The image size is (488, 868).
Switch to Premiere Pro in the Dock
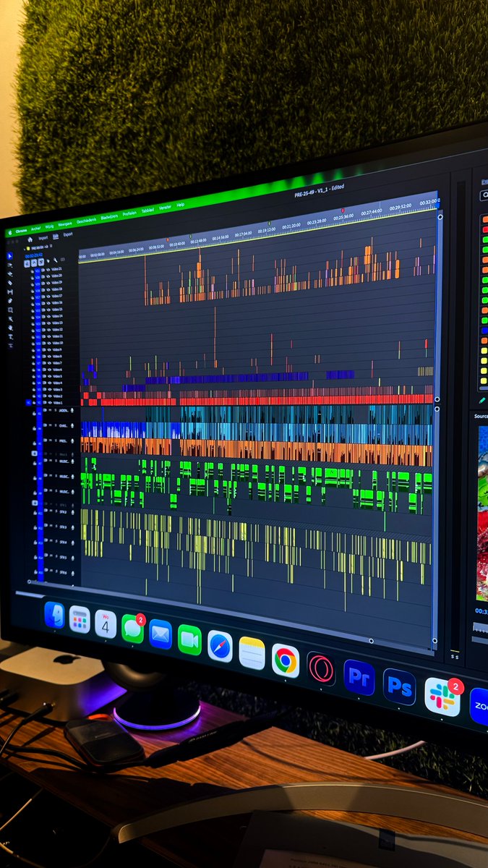[x=359, y=677]
